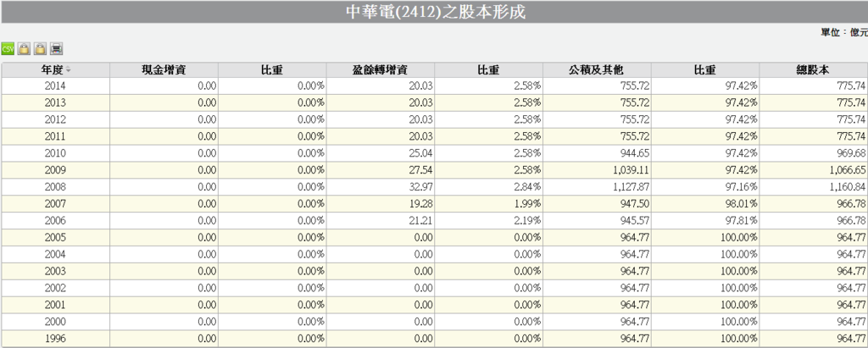Click the 25.04 value in the 2010 row
This screenshot has width=868, height=348.
tap(422, 153)
